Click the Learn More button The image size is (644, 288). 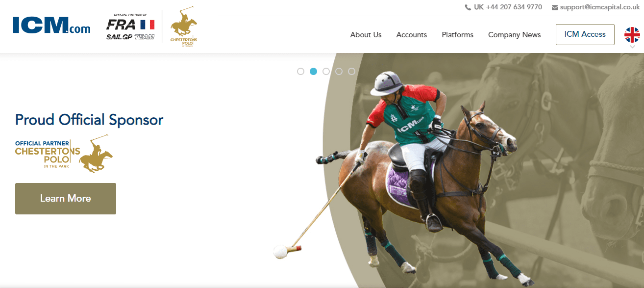click(66, 199)
